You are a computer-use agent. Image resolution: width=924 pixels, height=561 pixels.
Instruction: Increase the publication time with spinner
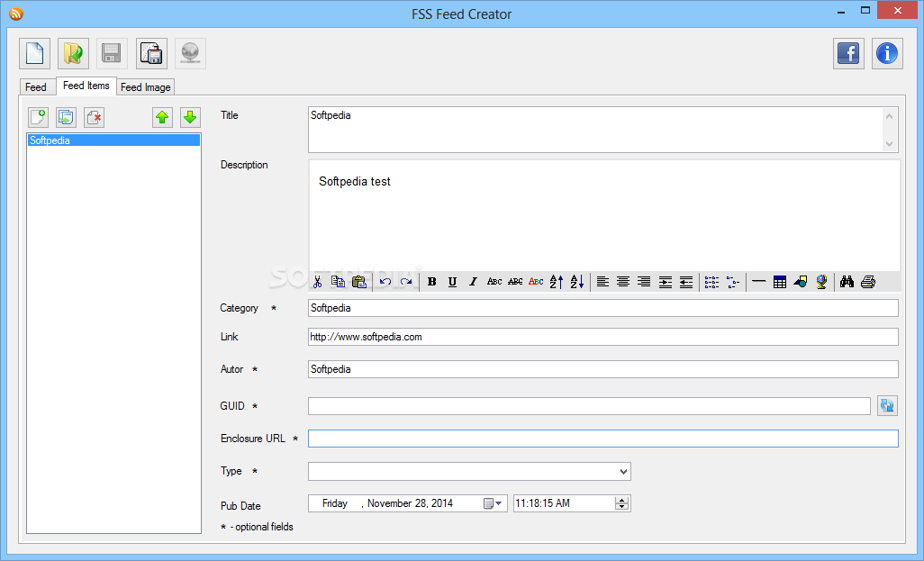(621, 500)
